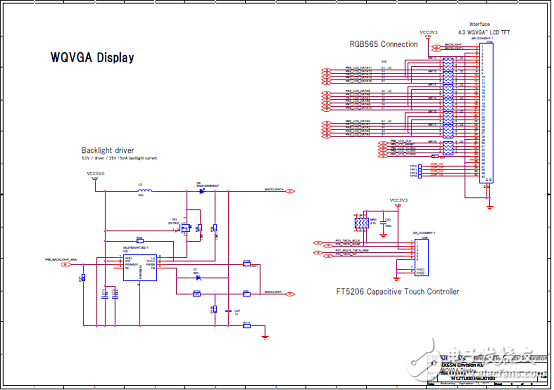Select the WQVGA Display title text
554x390 pixels.
[x=92, y=57]
